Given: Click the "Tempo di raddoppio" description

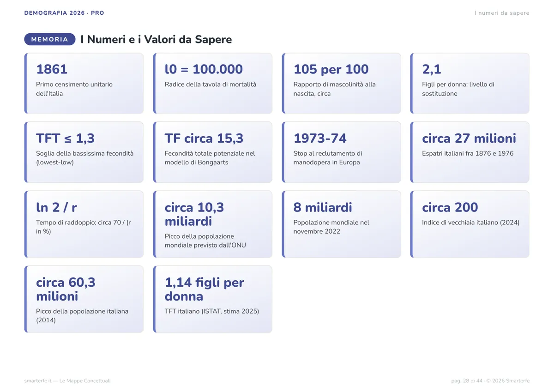Looking at the screenshot, I should point(83,227).
